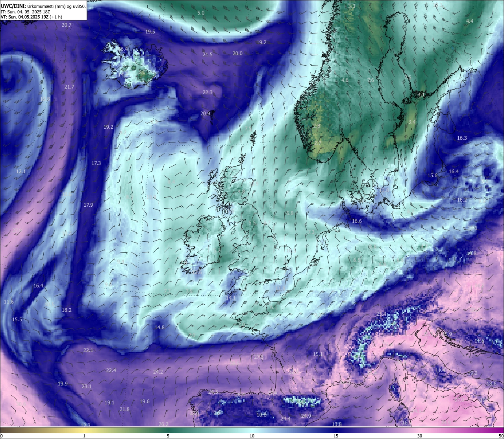The image size is (504, 439).
Task: Click the colorbar tick labeled 30
Action: 420,436
